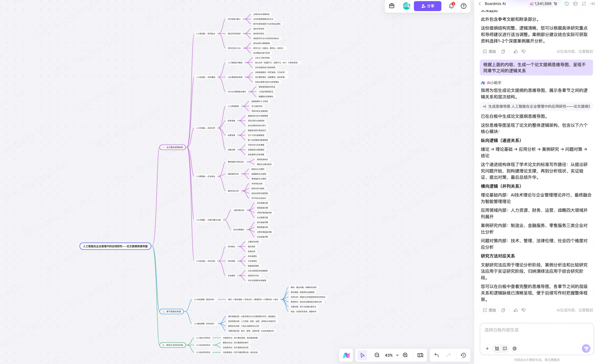Screen dimensions: 597x364
Task: Select the node 1.6 结论篇——研究总结
Action: [205, 261]
